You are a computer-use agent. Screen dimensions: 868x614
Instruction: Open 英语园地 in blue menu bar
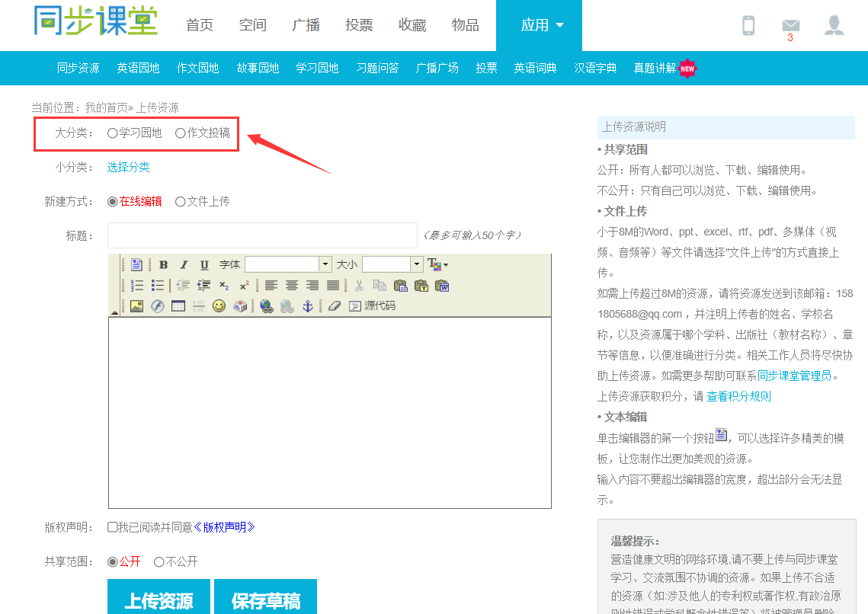(x=138, y=68)
